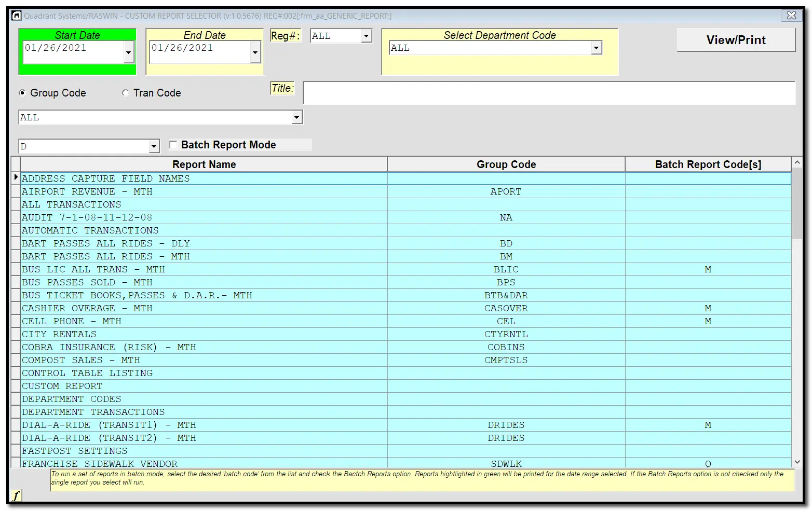
Task: Click the BTB&DAR group code cell
Action: coord(506,295)
